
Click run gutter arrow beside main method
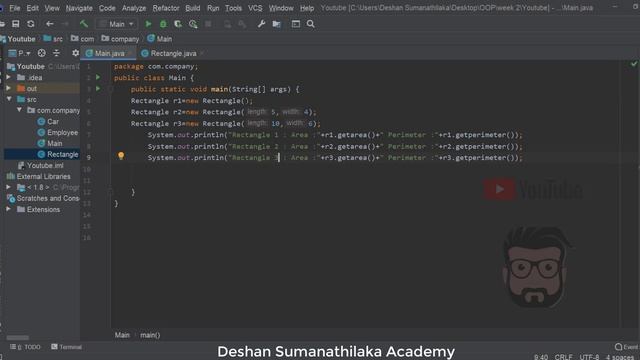point(98,88)
